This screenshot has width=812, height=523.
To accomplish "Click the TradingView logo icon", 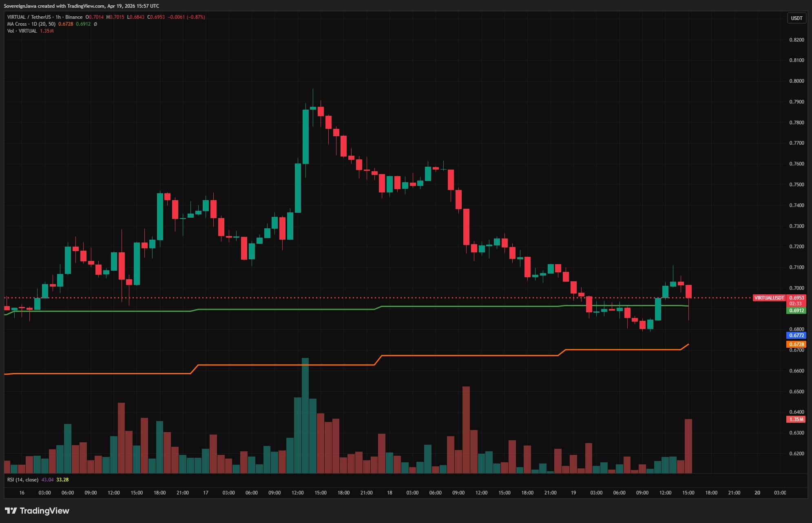I will tap(11, 511).
